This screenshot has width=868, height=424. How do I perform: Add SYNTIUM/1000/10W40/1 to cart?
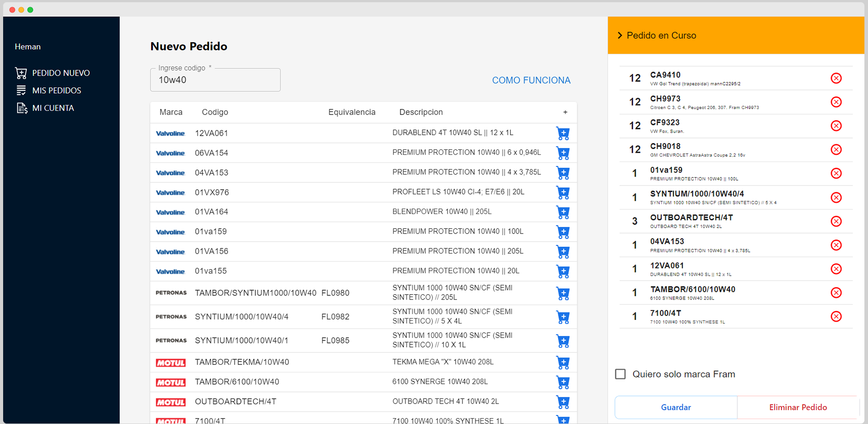click(563, 341)
